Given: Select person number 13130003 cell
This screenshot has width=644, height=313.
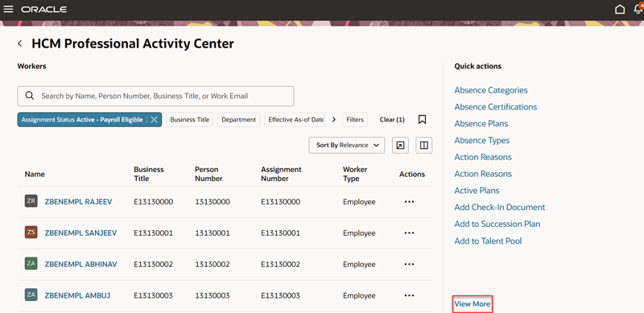Looking at the screenshot, I should pyautogui.click(x=213, y=295).
